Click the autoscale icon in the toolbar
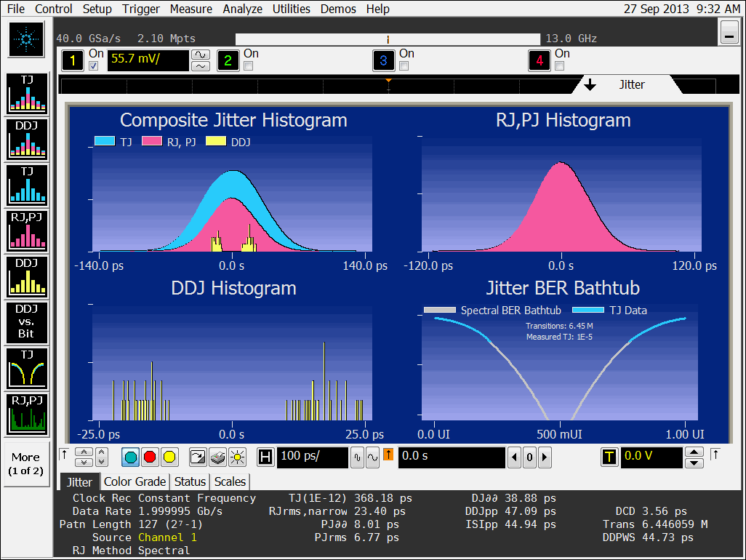Image resolution: width=746 pixels, height=560 pixels. [x=198, y=457]
